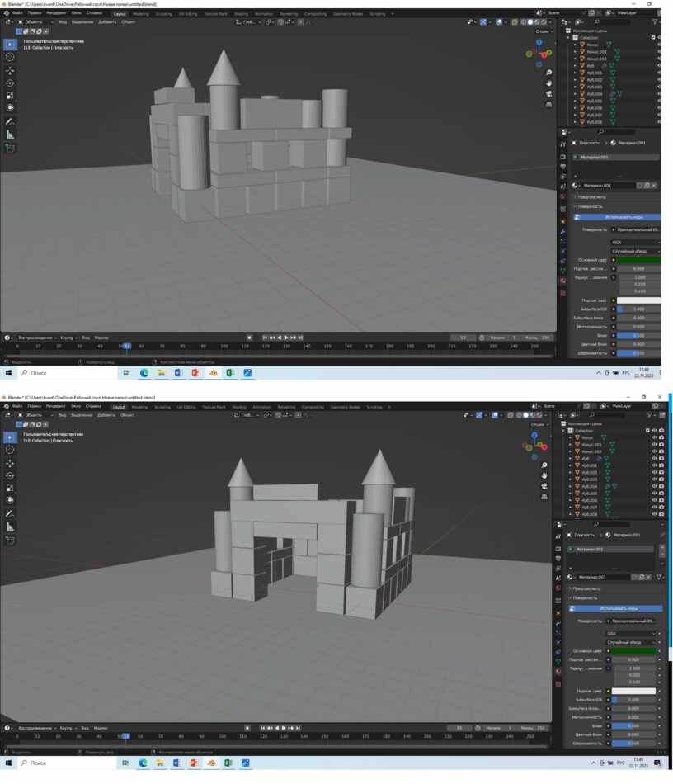Select the Move tool in upper Blender window

(x=10, y=70)
